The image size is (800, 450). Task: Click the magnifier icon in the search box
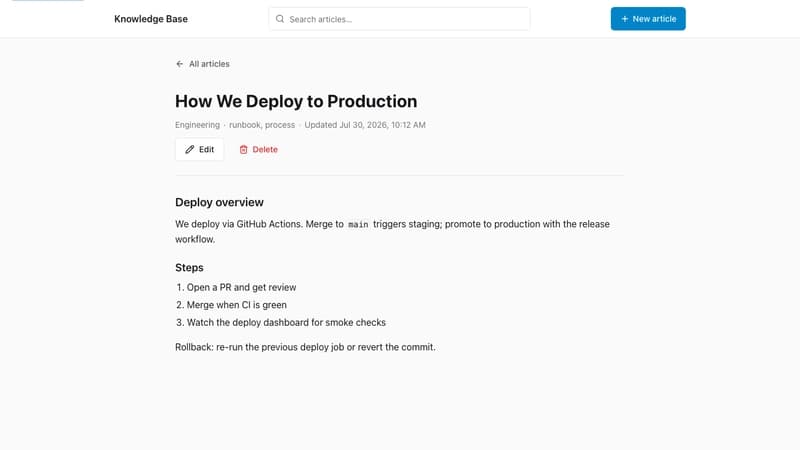tap(280, 19)
